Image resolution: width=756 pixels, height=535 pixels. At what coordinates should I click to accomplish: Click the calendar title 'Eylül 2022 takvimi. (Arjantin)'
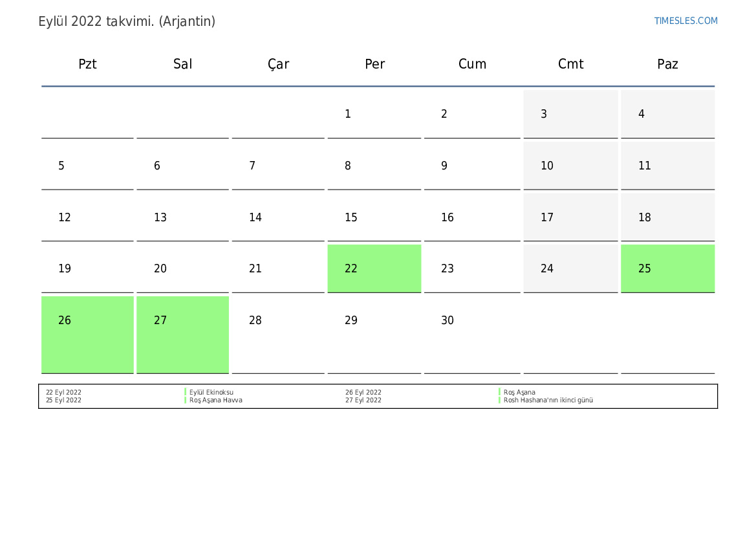pos(127,21)
